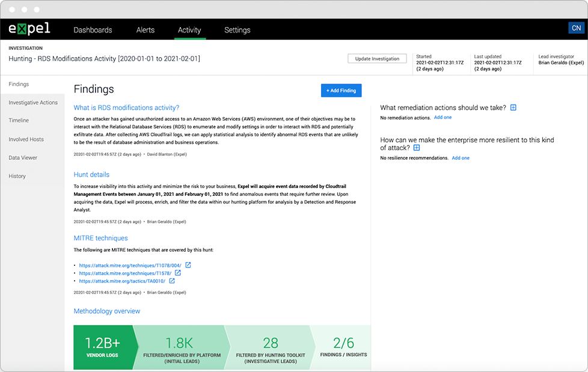
Task: Open the Methodology overview finding
Action: pos(107,311)
